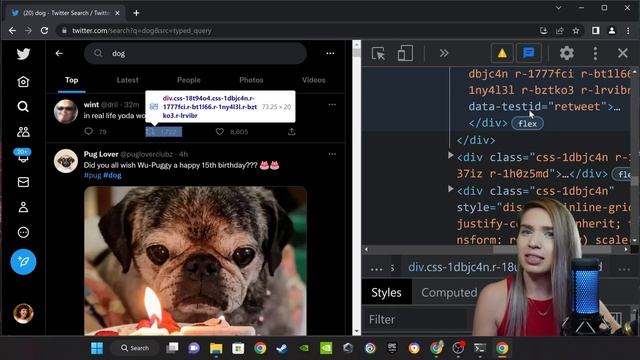Switch to the Videos tab
Image resolution: width=640 pixels, height=360 pixels.
tap(313, 80)
